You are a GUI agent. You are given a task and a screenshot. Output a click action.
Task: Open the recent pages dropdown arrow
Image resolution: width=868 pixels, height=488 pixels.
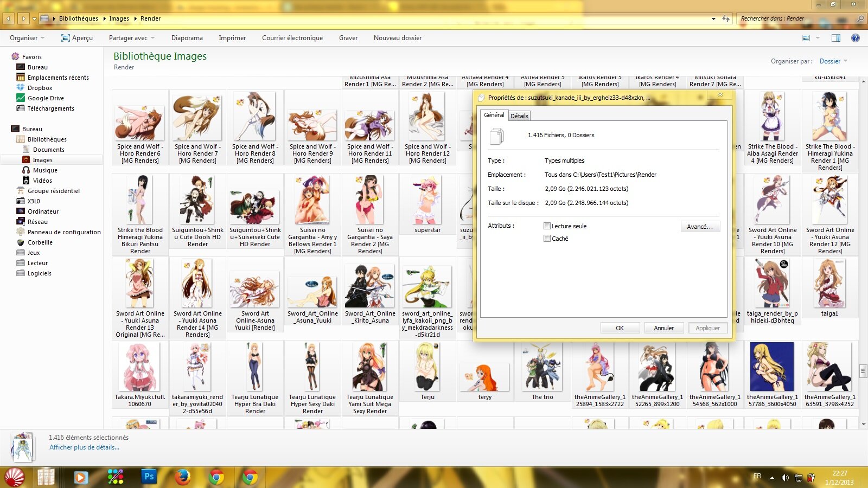[x=34, y=18]
